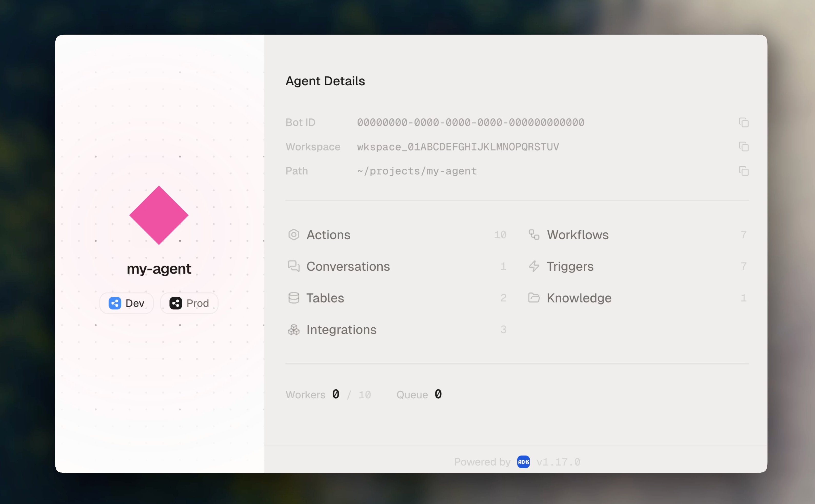815x504 pixels.
Task: Select the Bot ID string of zeros
Action: tap(471, 122)
